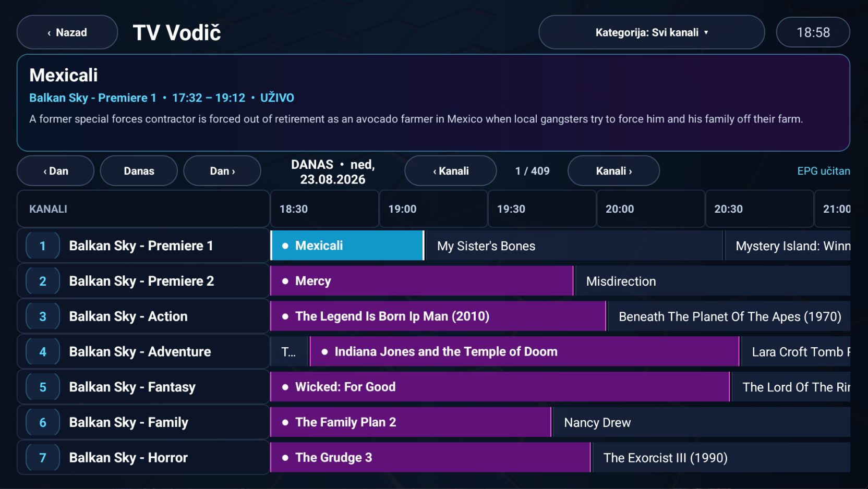This screenshot has width=868, height=489.
Task: Click the 21:00 time slot header
Action: pos(833,209)
